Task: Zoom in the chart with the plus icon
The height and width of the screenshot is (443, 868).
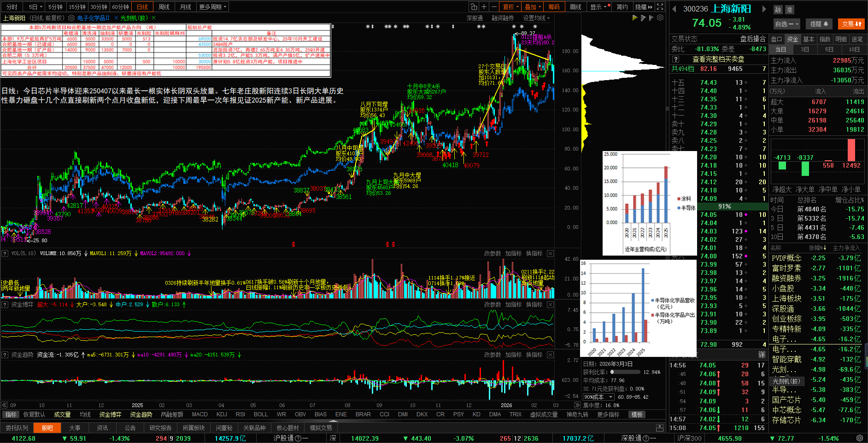Action: (x=484, y=7)
